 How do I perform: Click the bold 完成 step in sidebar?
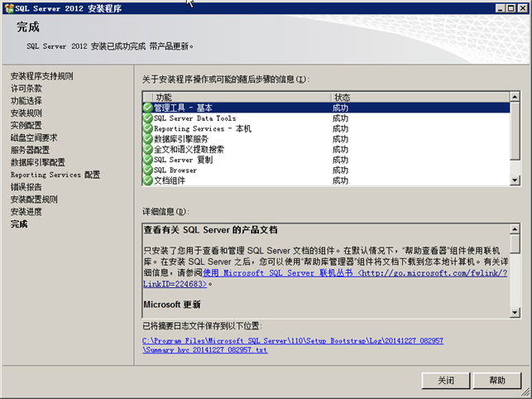[x=19, y=224]
